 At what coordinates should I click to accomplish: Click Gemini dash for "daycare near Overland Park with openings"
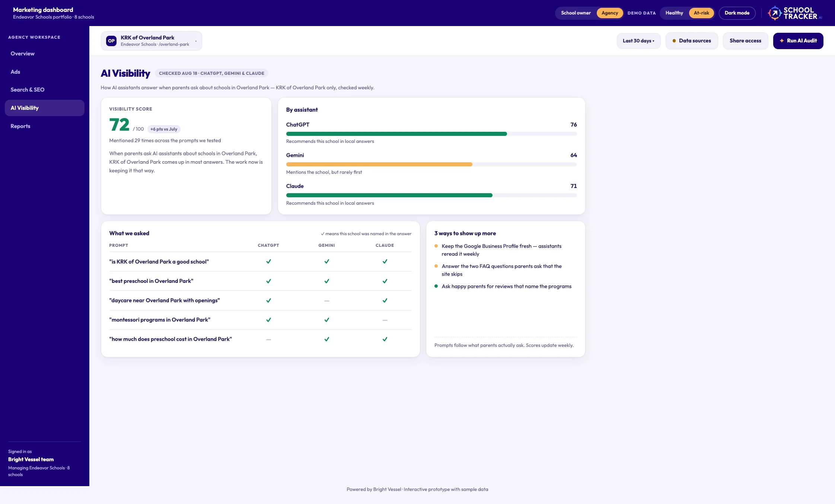coord(326,301)
